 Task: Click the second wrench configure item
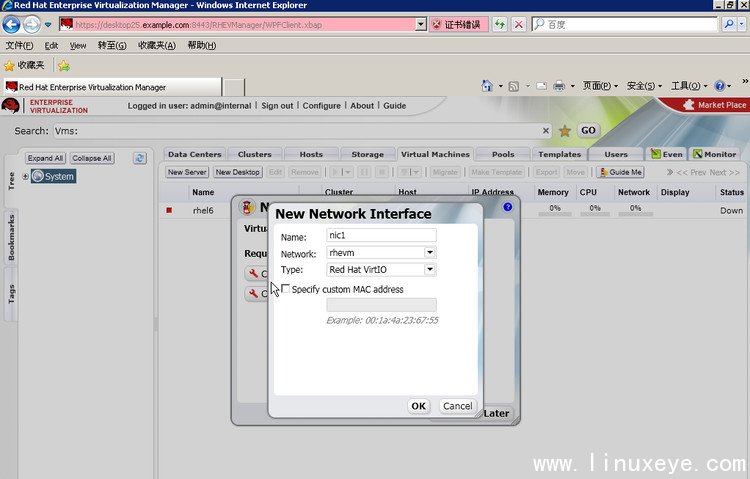click(253, 293)
